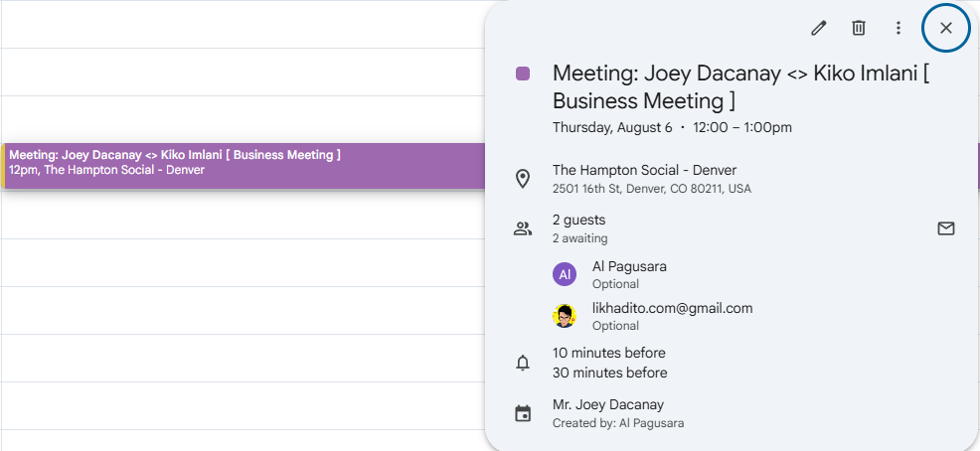Click the calendar owner icon
This screenshot has height=451, width=980.
click(523, 413)
